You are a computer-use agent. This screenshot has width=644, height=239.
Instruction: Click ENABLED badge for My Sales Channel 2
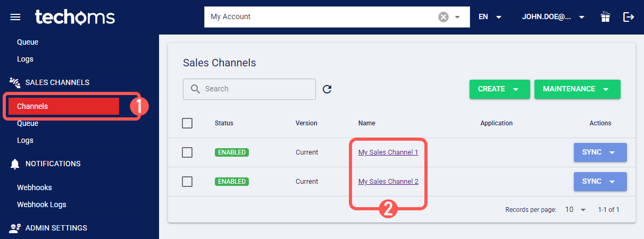click(x=232, y=182)
